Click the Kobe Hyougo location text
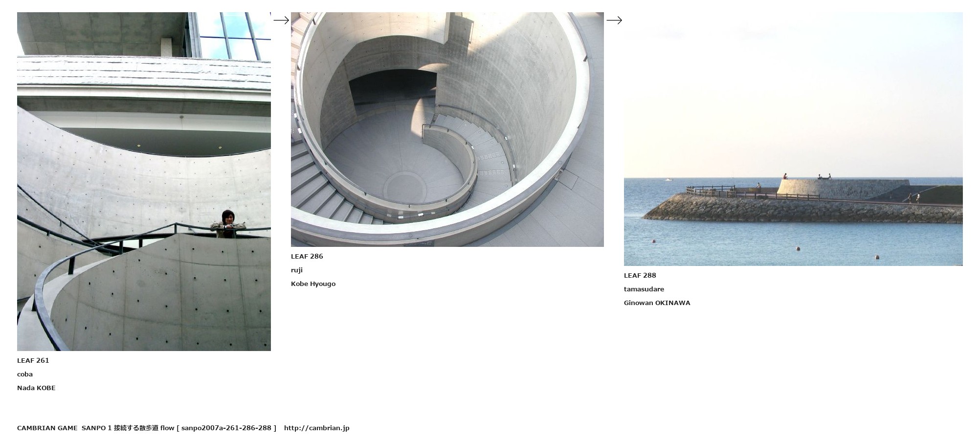980x440 pixels. 313,284
